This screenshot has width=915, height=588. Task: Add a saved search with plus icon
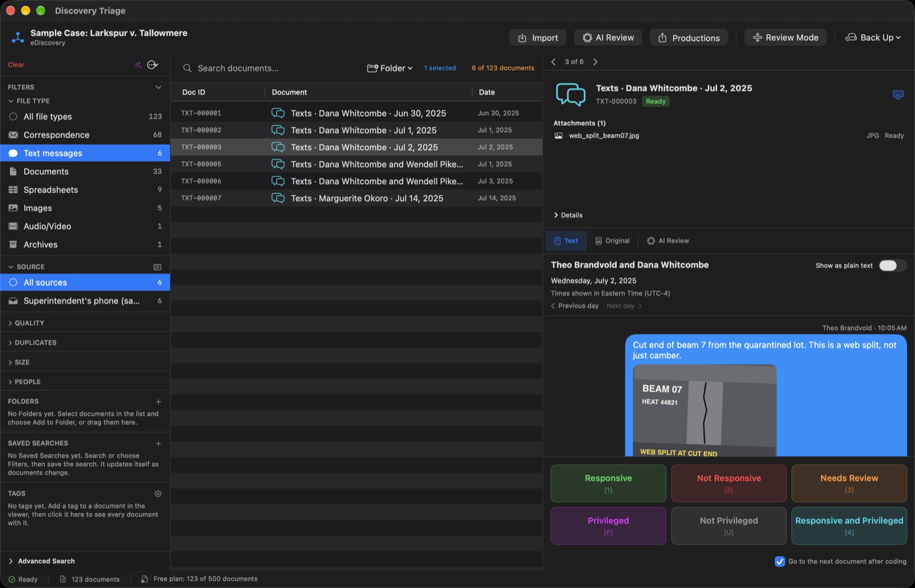point(158,443)
